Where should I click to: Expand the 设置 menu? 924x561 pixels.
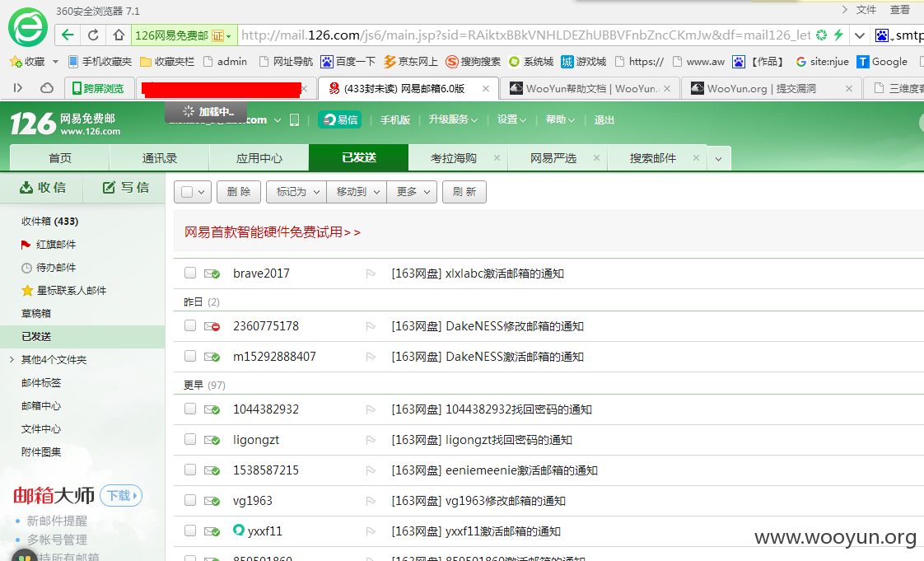click(x=511, y=119)
